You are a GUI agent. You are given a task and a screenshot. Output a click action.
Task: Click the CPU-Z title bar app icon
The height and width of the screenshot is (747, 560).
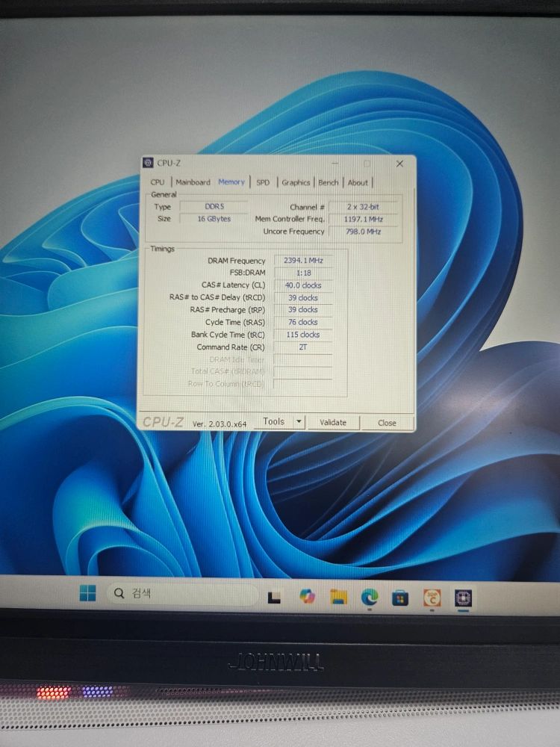[x=148, y=163]
